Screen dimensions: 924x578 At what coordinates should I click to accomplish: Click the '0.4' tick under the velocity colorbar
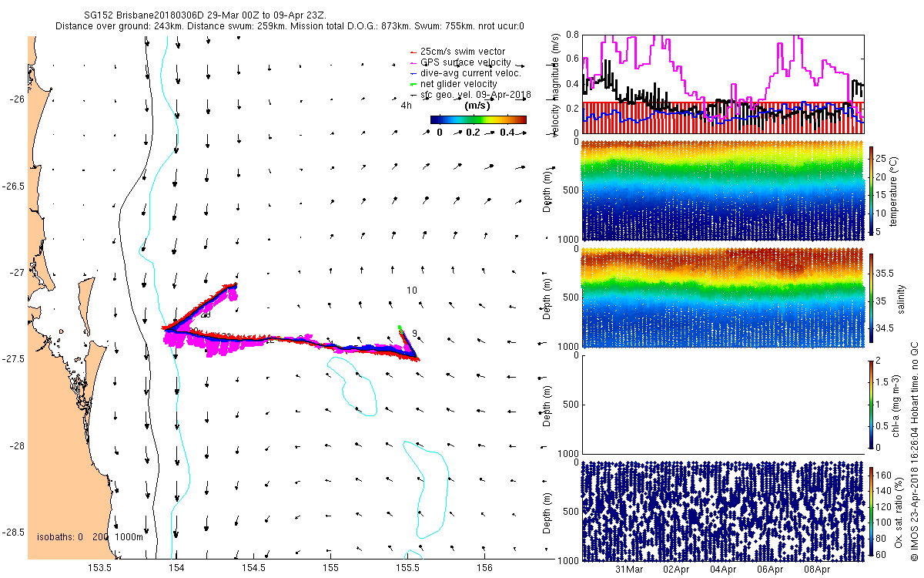pyautogui.click(x=507, y=133)
